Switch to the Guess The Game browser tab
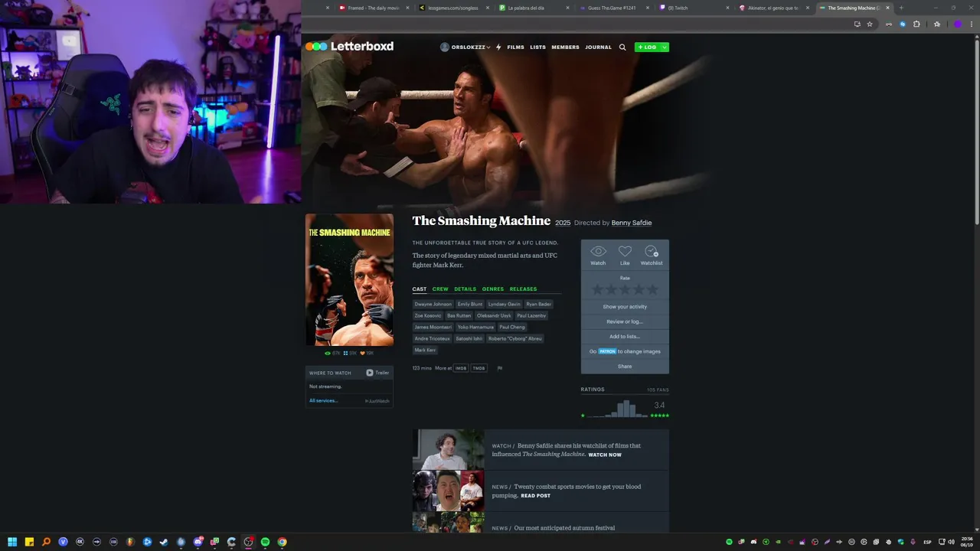The height and width of the screenshot is (551, 980). point(612,8)
